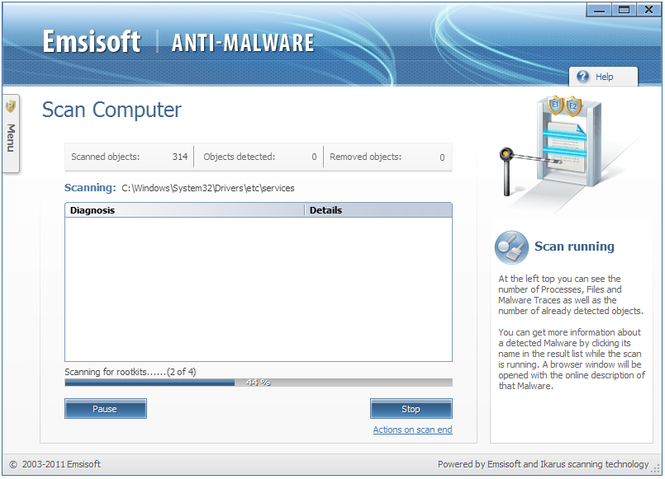The image size is (665, 479).
Task: Maximize the Emsisoft window
Action: coord(624,10)
